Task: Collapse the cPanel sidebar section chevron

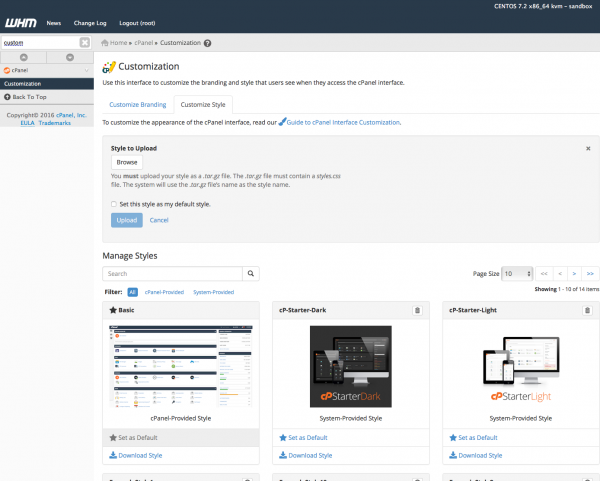Action: [86, 70]
